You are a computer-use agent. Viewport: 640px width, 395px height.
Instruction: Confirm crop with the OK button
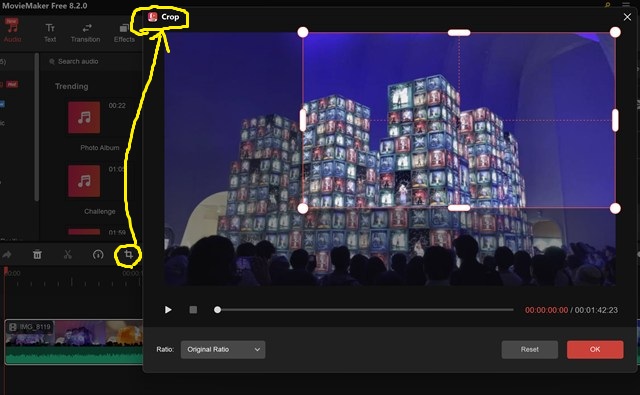click(595, 350)
